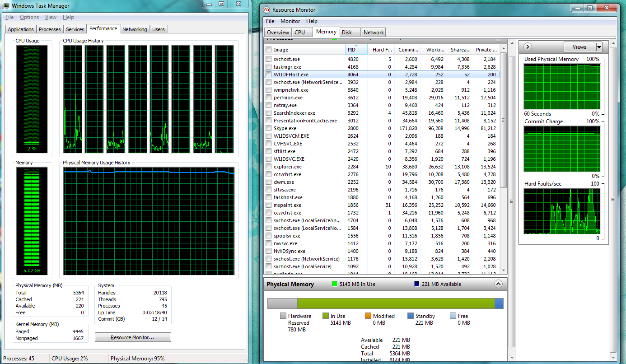This screenshot has width=626, height=364.
Task: Click the blue Available legend swatch
Action: point(416,284)
